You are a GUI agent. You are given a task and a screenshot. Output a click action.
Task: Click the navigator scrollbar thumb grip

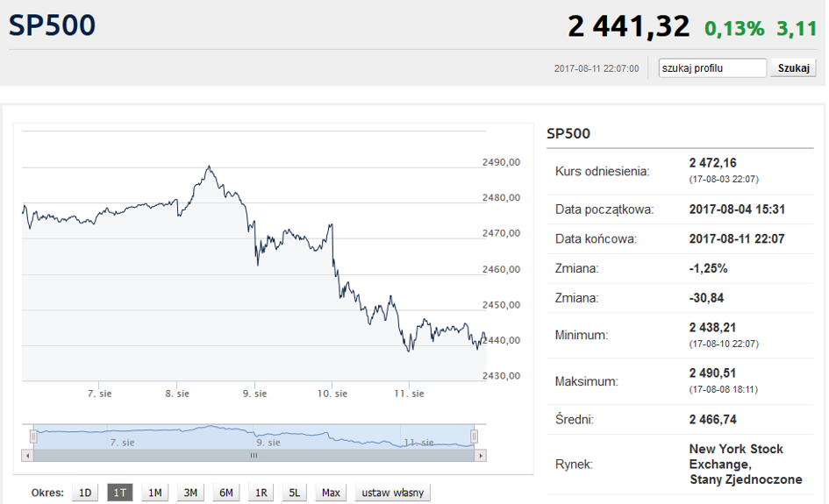point(254,456)
